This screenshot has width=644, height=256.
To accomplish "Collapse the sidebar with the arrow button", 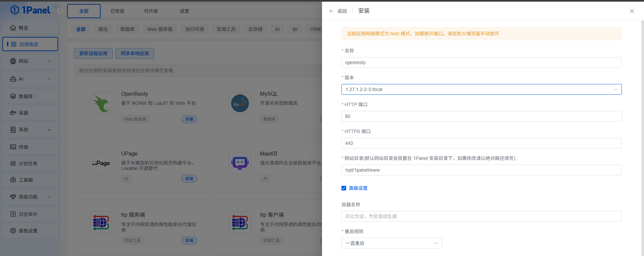I will (x=60, y=11).
